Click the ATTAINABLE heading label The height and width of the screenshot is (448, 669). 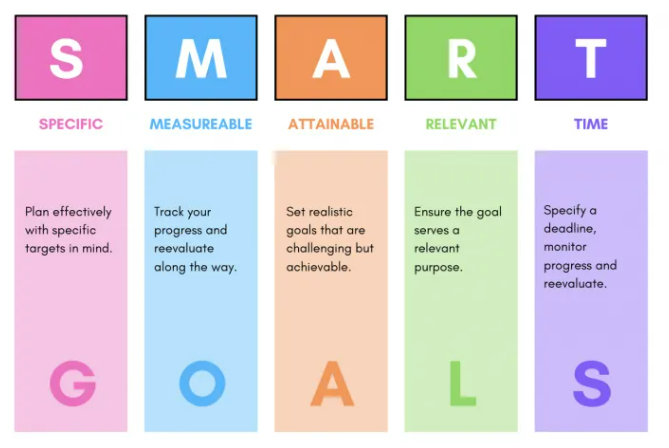tap(331, 125)
